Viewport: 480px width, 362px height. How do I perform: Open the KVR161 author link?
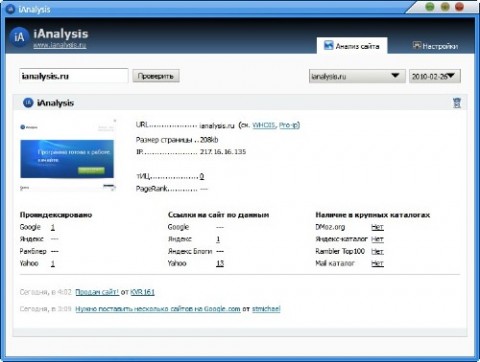142,292
